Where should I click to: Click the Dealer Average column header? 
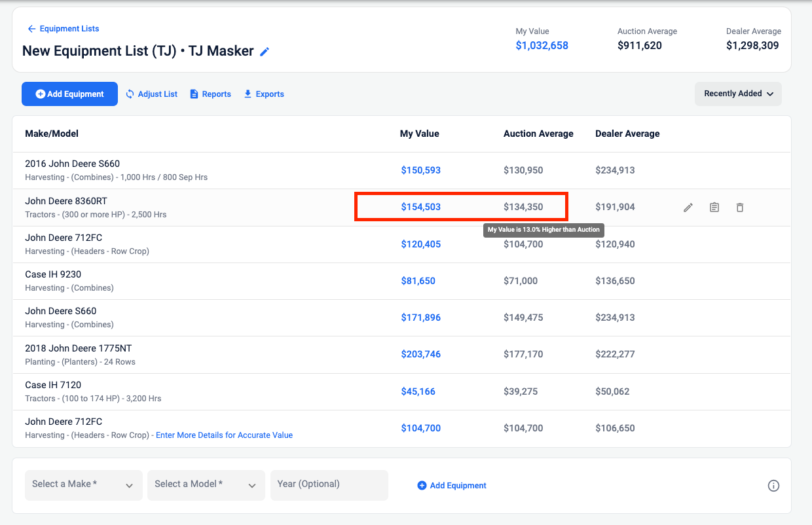(627, 134)
